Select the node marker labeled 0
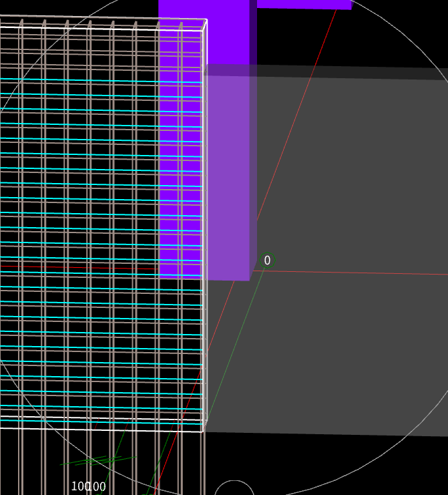Viewport: 448px width, 495px height. coord(267,260)
